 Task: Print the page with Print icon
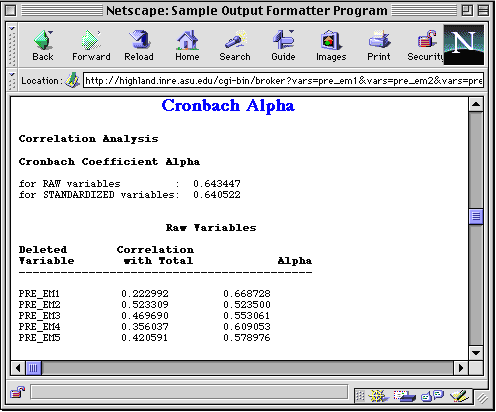pos(379,45)
